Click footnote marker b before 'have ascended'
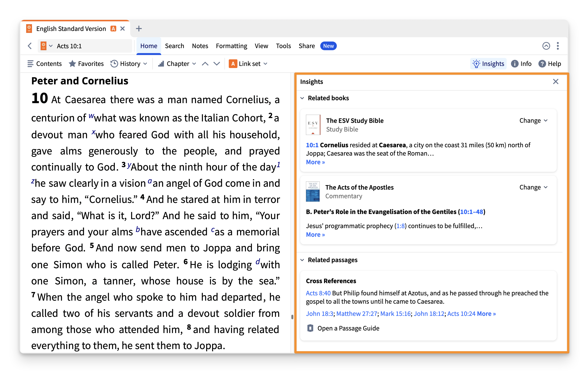The width and height of the screenshot is (588, 373). pos(138,229)
